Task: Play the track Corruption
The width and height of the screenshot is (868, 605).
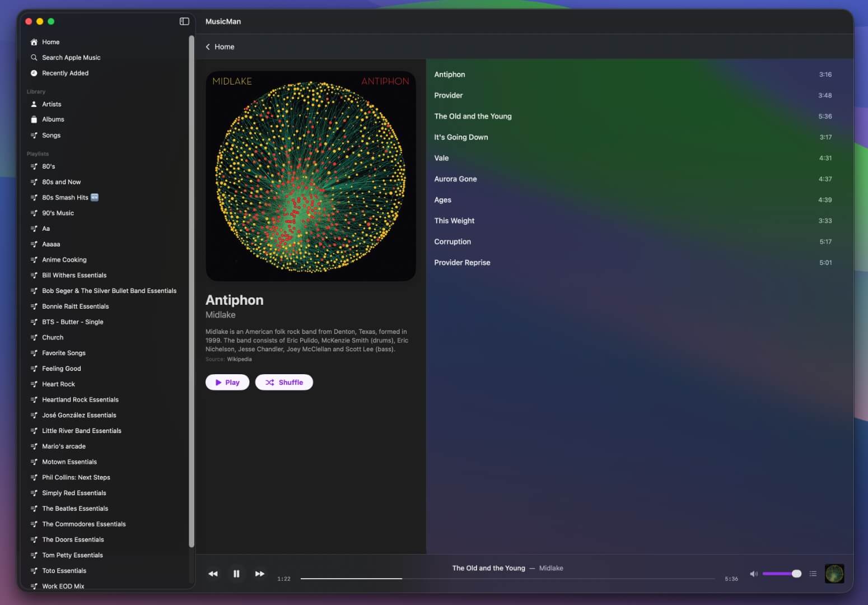Action: pyautogui.click(x=633, y=242)
